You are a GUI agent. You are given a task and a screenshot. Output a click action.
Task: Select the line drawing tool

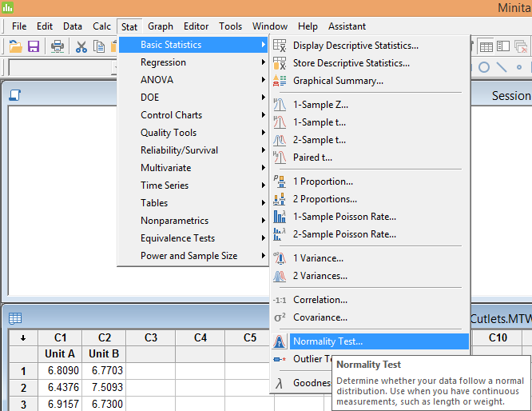(502, 67)
